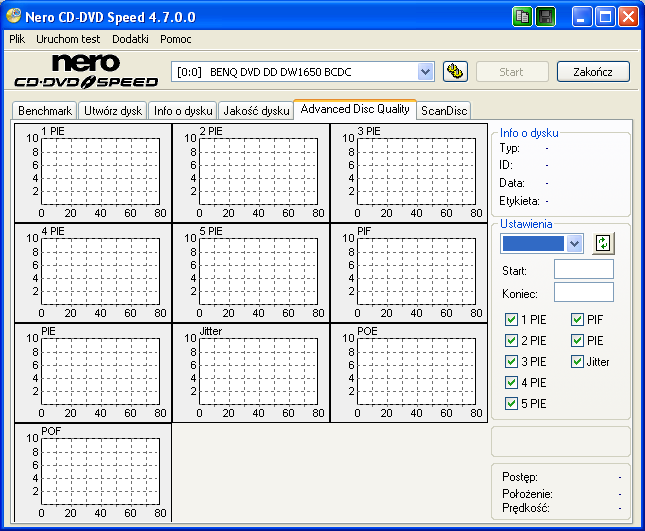The image size is (645, 531).
Task: Click the Typ label in disc info
Action: point(509,148)
